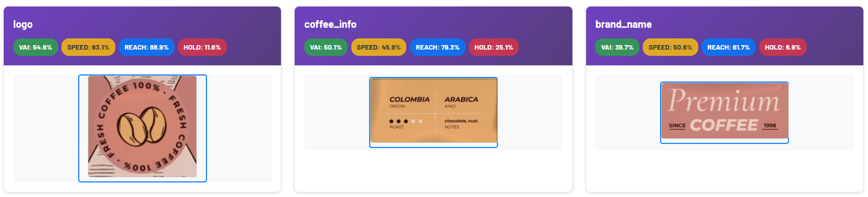Select the coffee_info VAI 50.1% badge

(x=326, y=47)
